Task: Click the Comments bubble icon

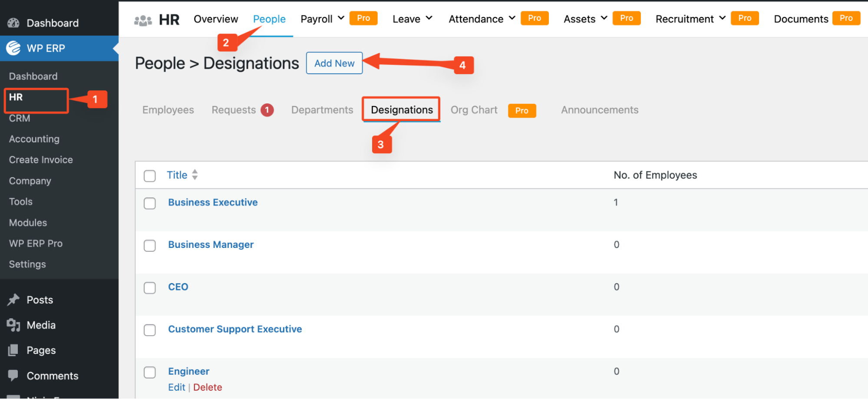Action: (x=13, y=375)
